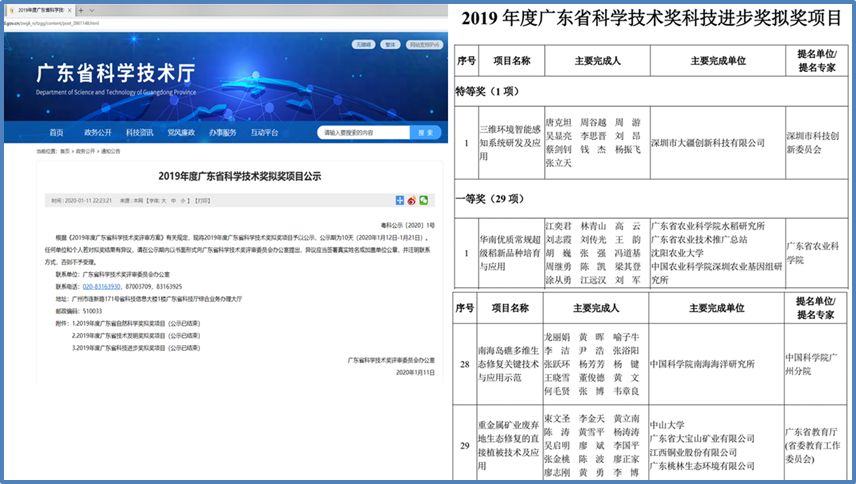Set font size to 小
Viewport: 856px width, 484px height.
click(x=183, y=201)
